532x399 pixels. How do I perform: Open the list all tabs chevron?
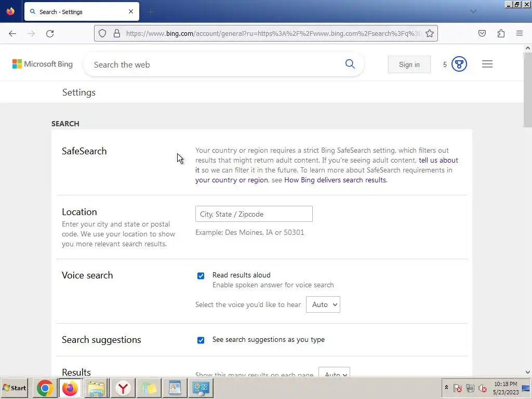click(473, 11)
